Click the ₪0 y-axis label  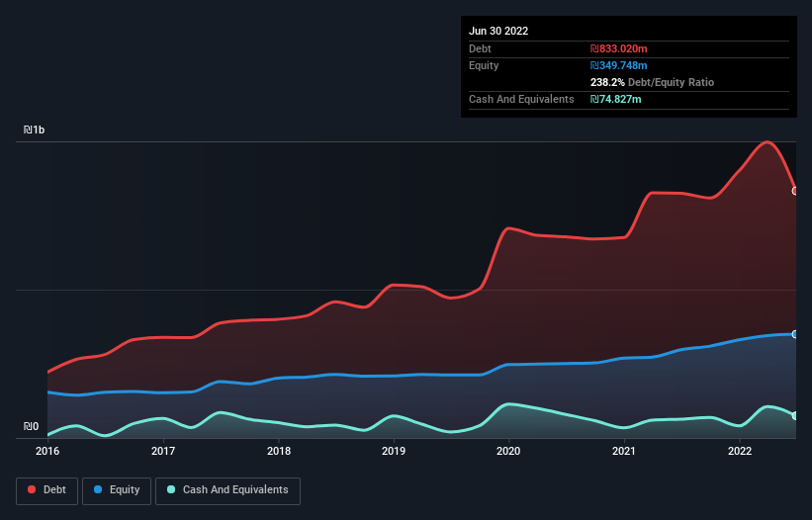tap(31, 426)
